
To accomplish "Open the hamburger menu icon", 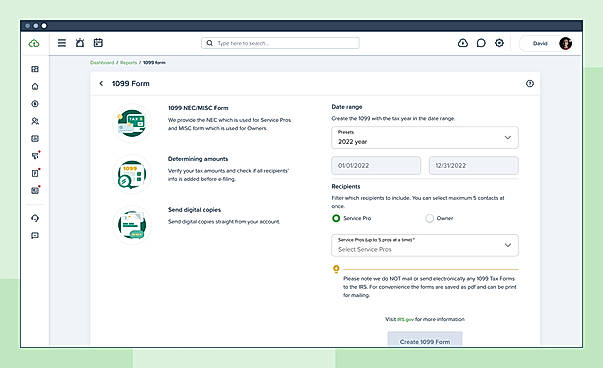I will (62, 43).
